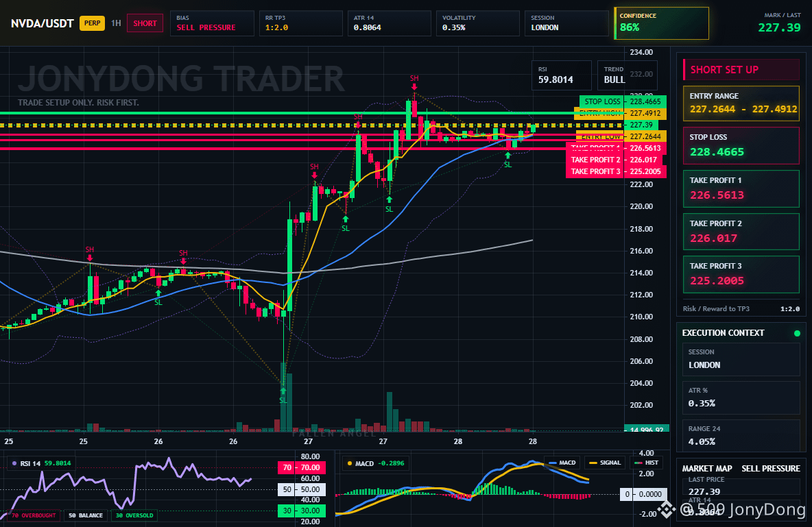
Task: Click the RSI 59.8014 chart badge
Action: [562, 75]
